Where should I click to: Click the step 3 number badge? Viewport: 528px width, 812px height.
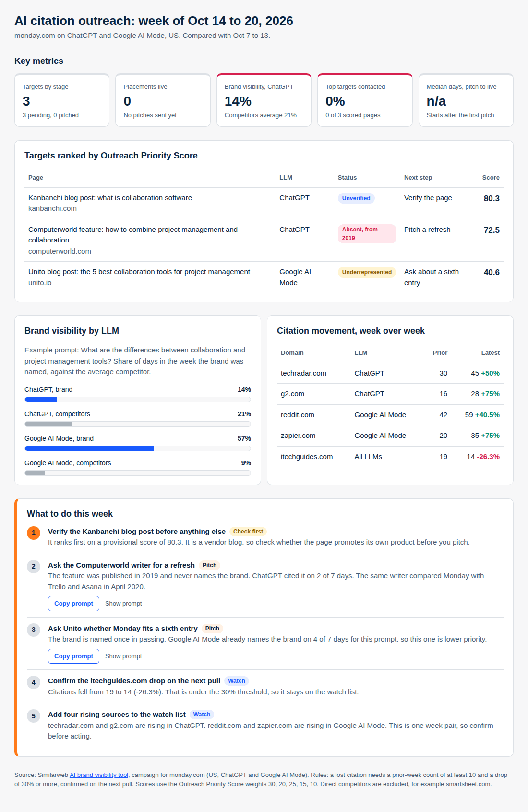coord(34,630)
